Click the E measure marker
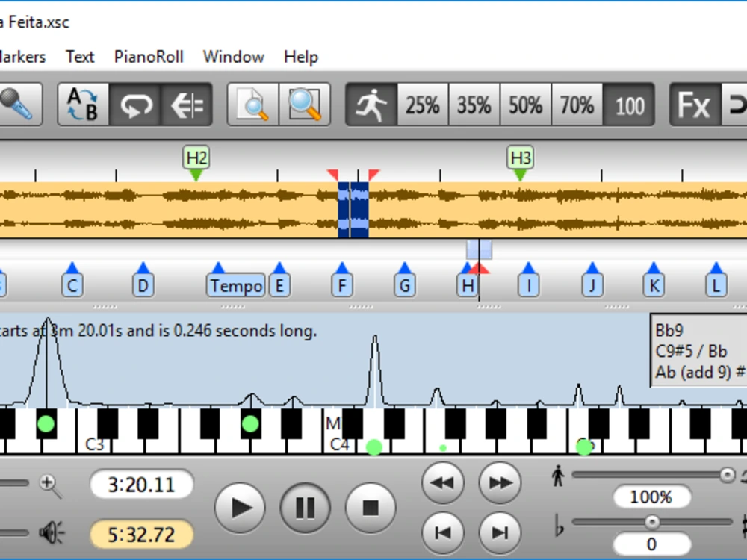747x560 pixels. [x=279, y=286]
